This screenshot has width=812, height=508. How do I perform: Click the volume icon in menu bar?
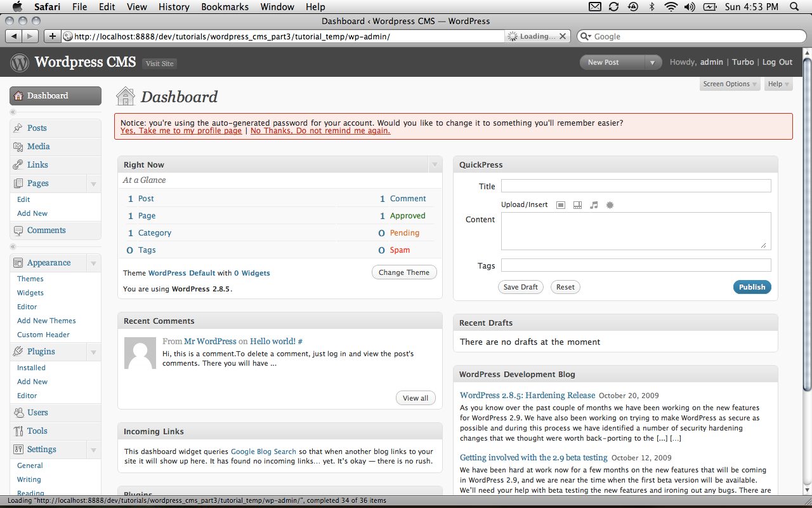690,7
